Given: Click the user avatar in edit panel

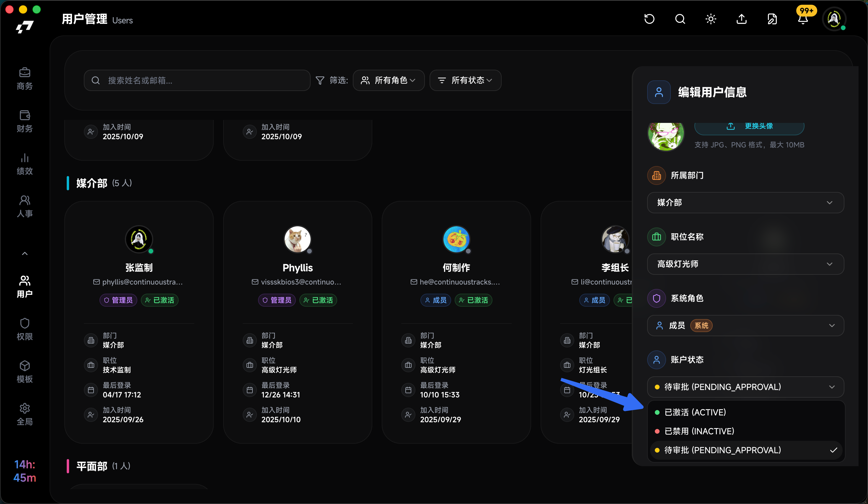Looking at the screenshot, I should [x=666, y=136].
